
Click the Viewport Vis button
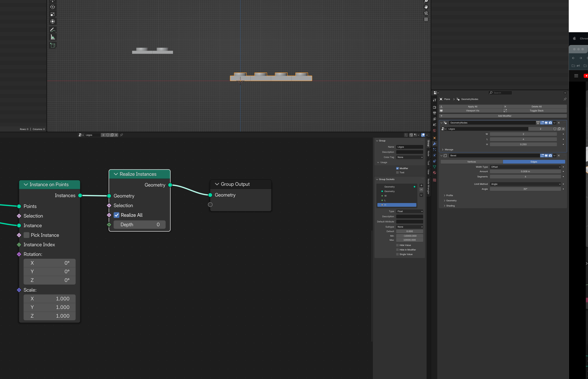[x=471, y=111]
